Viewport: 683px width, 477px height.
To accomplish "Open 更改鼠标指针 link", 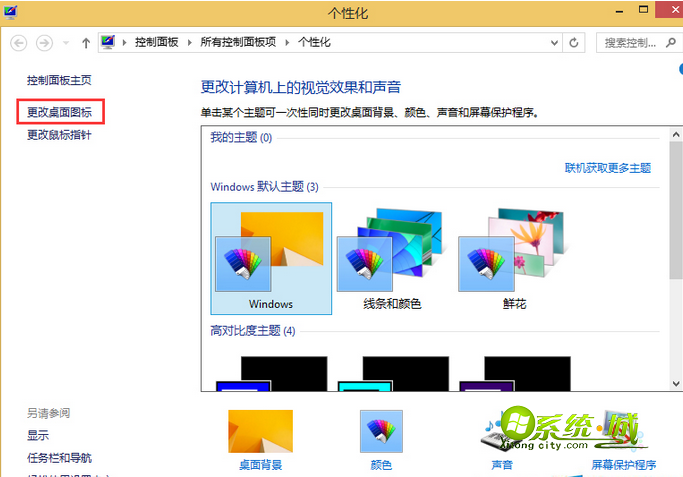I will (x=59, y=135).
